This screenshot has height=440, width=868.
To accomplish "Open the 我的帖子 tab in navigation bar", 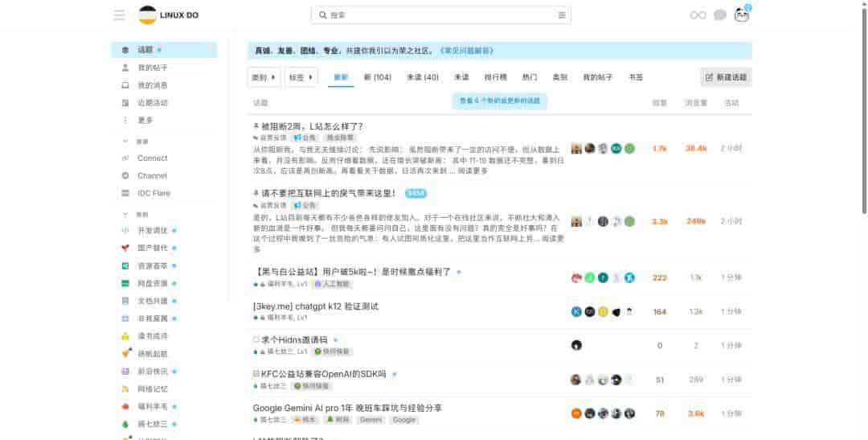I will (x=598, y=77).
